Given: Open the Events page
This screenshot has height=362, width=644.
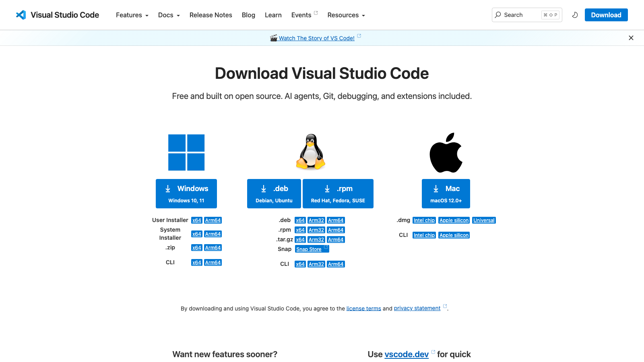Looking at the screenshot, I should [301, 15].
